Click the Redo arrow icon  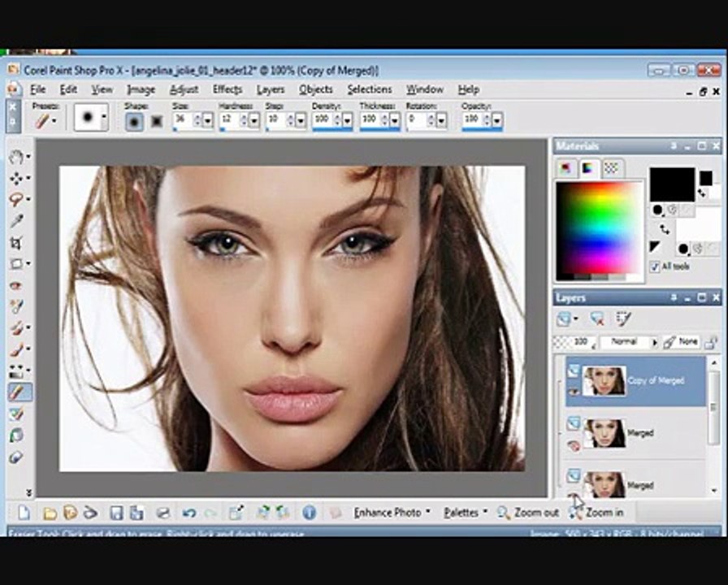[x=211, y=513]
